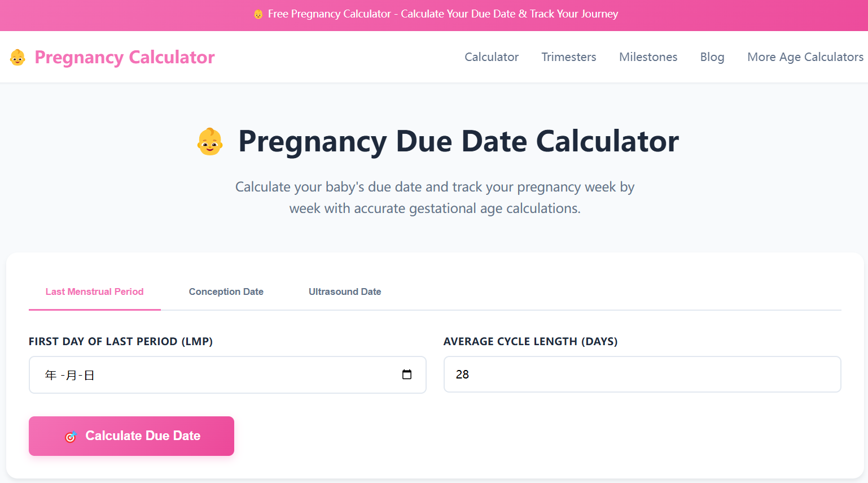The height and width of the screenshot is (483, 868).
Task: Open the Trimesters navigation item
Action: coord(568,56)
